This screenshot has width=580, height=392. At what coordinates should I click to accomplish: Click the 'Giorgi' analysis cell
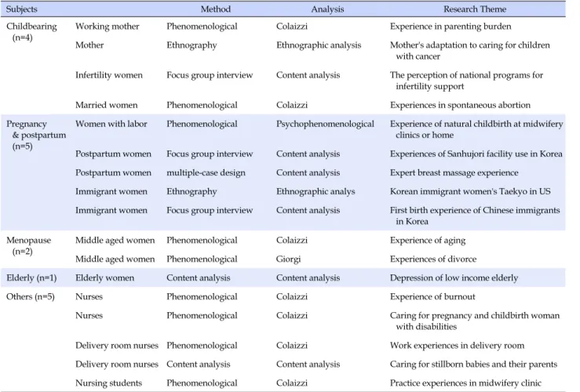(x=289, y=259)
